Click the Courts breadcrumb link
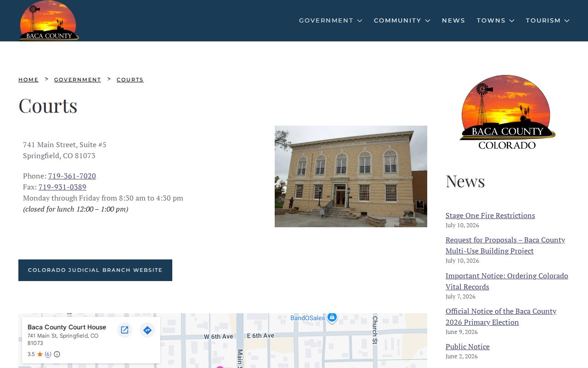This screenshot has width=588, height=368. (x=130, y=80)
